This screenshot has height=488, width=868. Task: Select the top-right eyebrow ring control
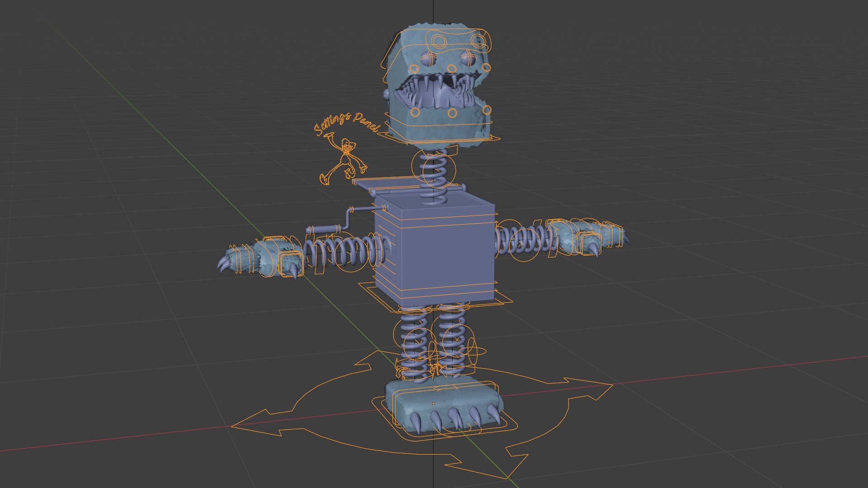[x=478, y=41]
